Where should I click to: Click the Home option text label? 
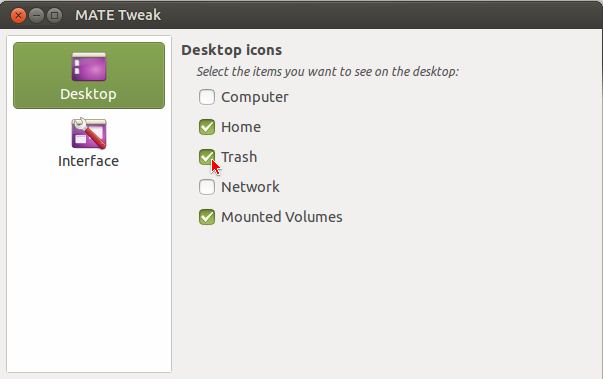tap(241, 127)
